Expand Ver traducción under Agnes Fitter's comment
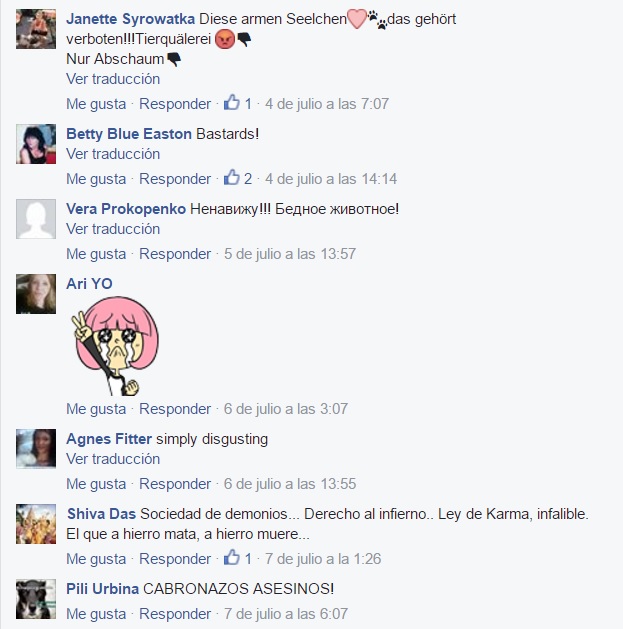623x629 pixels. tap(113, 459)
